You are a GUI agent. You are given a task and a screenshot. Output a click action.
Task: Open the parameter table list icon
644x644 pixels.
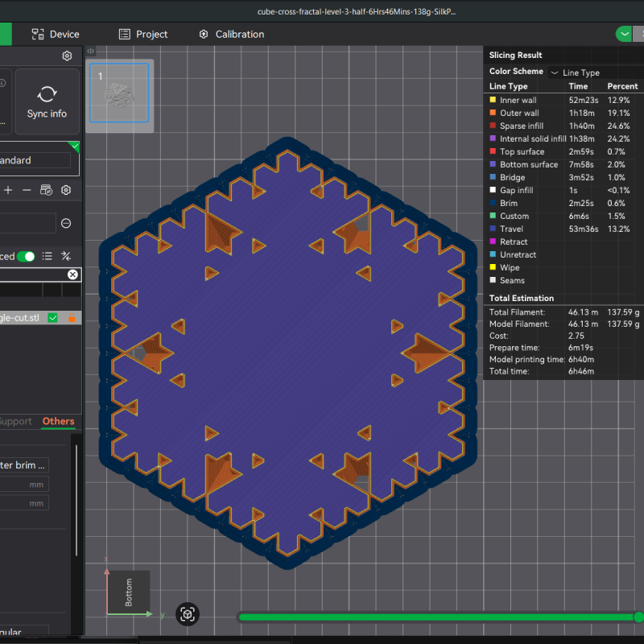(47, 256)
